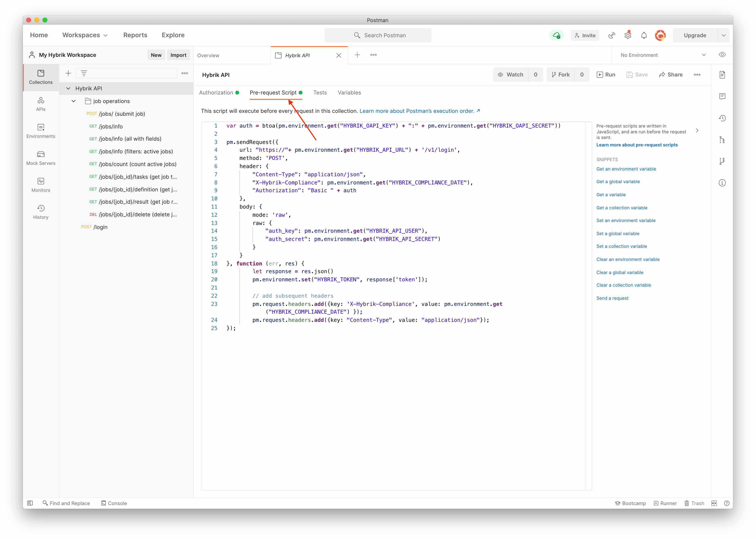This screenshot has height=539, width=756.
Task: Insert the Set a collection variable snippet
Action: (622, 246)
